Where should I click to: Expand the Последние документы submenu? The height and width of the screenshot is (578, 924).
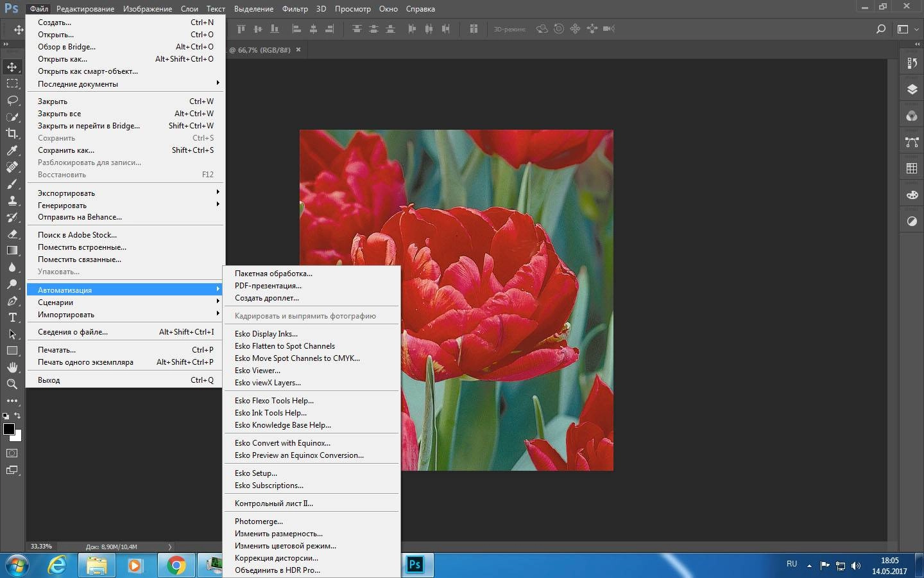coord(125,83)
